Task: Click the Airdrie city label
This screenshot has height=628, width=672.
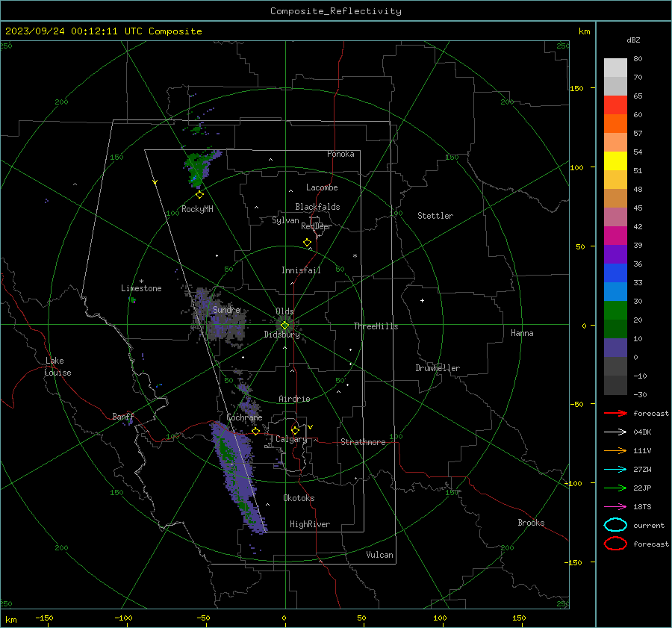Action: coord(294,399)
